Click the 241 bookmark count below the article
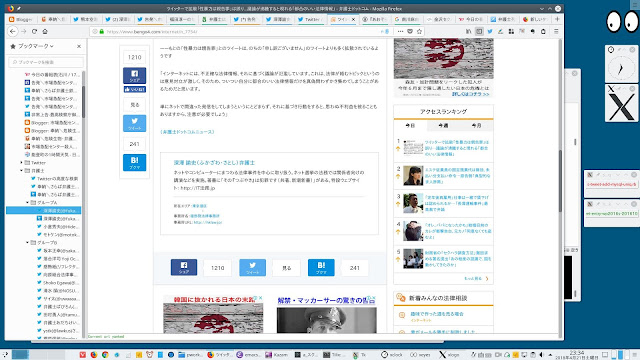 355,268
